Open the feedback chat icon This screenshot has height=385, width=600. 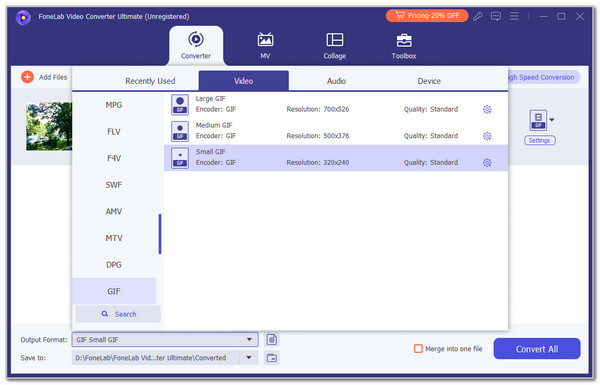pyautogui.click(x=496, y=16)
